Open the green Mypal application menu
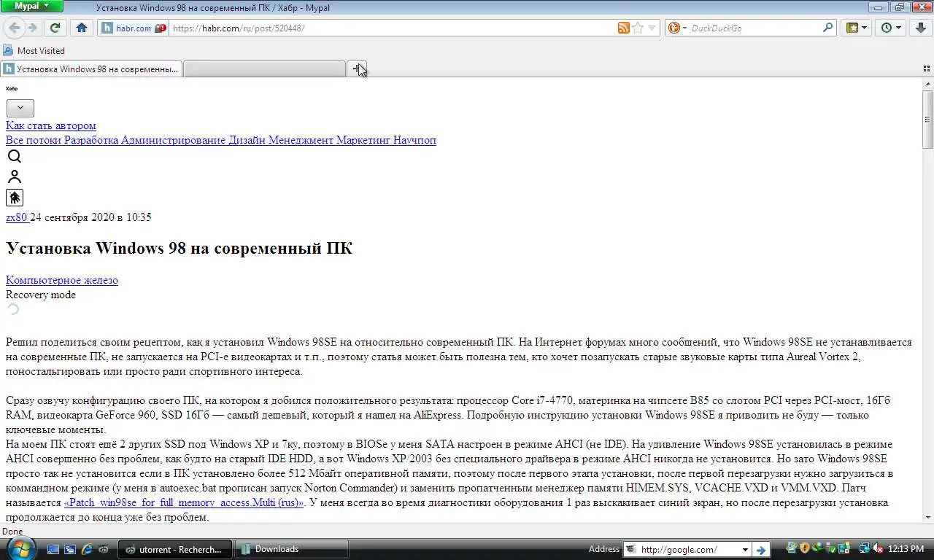 coord(31,6)
